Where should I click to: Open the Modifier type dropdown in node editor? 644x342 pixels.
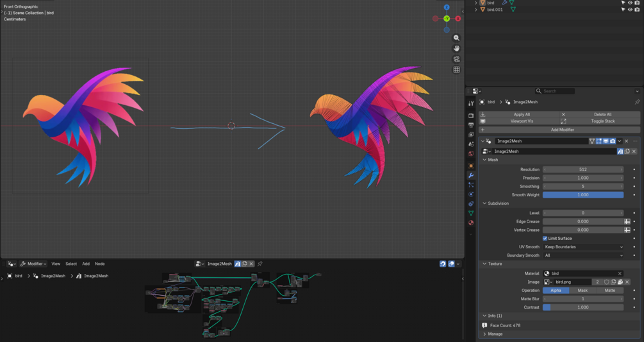point(33,264)
